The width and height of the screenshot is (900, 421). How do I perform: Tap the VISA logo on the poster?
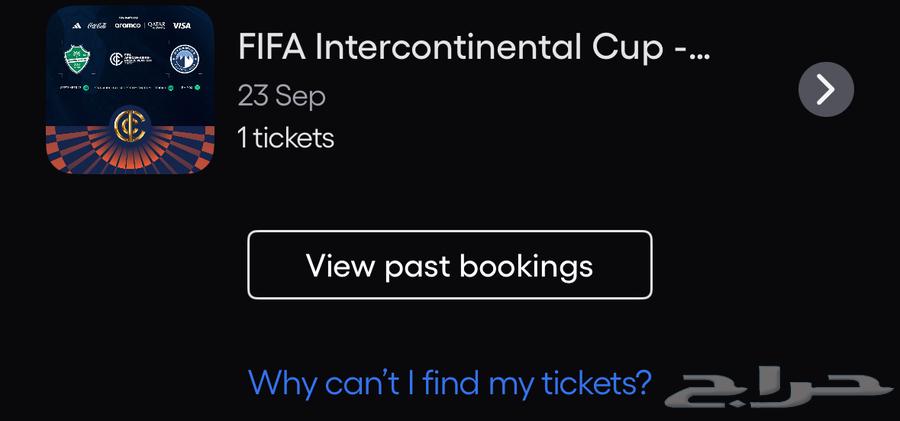coord(182,25)
